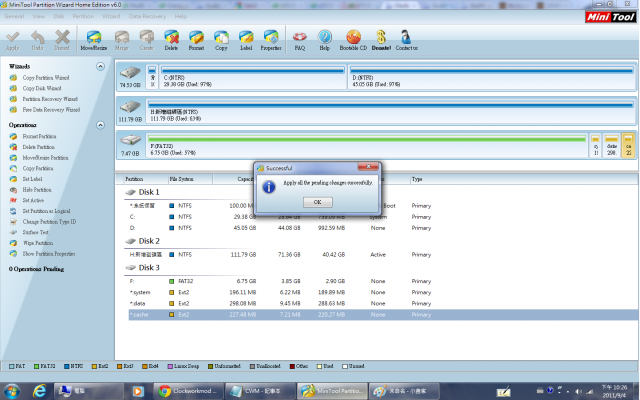
Task: Choose Set Label in Operations panel
Action: 32,179
